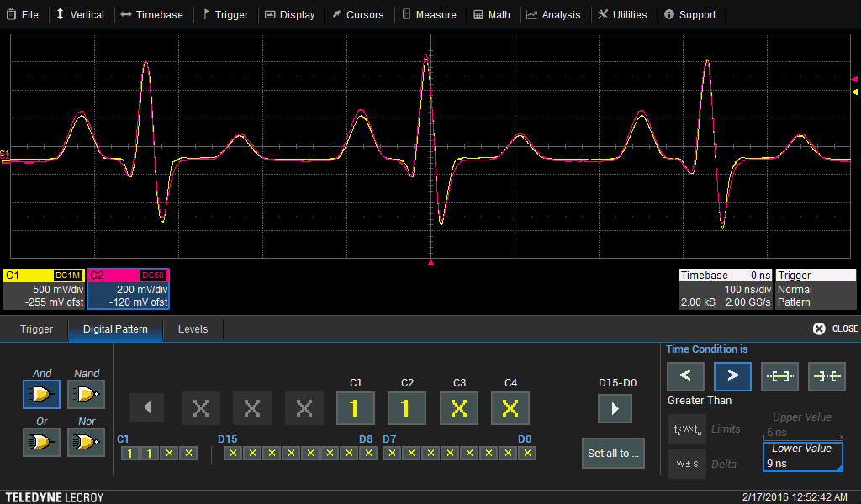Choose the Greater Than time condition
The width and height of the screenshot is (861, 504).
(732, 376)
